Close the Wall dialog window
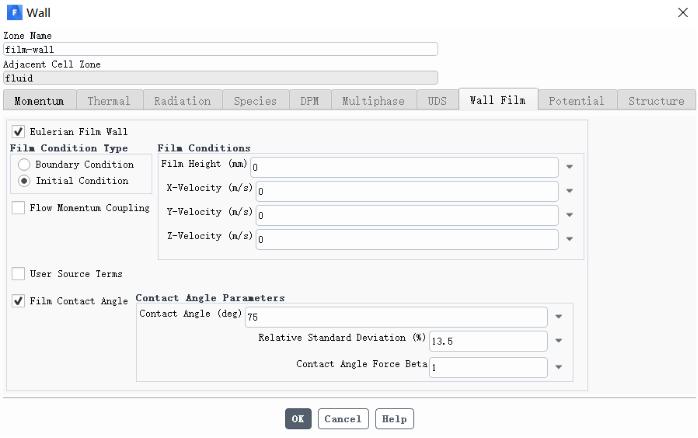This screenshot has height=438, width=698. click(x=682, y=13)
